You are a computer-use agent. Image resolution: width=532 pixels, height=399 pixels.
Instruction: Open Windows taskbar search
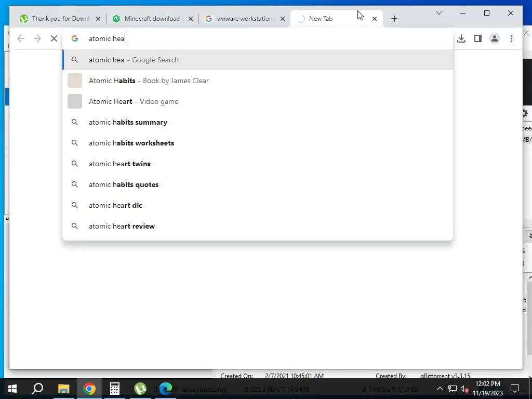click(37, 389)
